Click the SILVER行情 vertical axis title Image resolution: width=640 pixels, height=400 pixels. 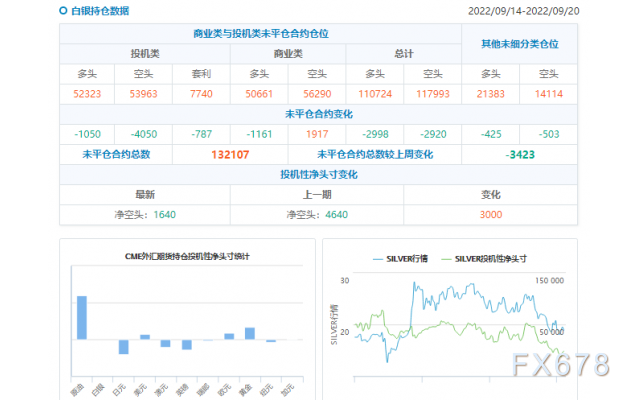(x=334, y=324)
